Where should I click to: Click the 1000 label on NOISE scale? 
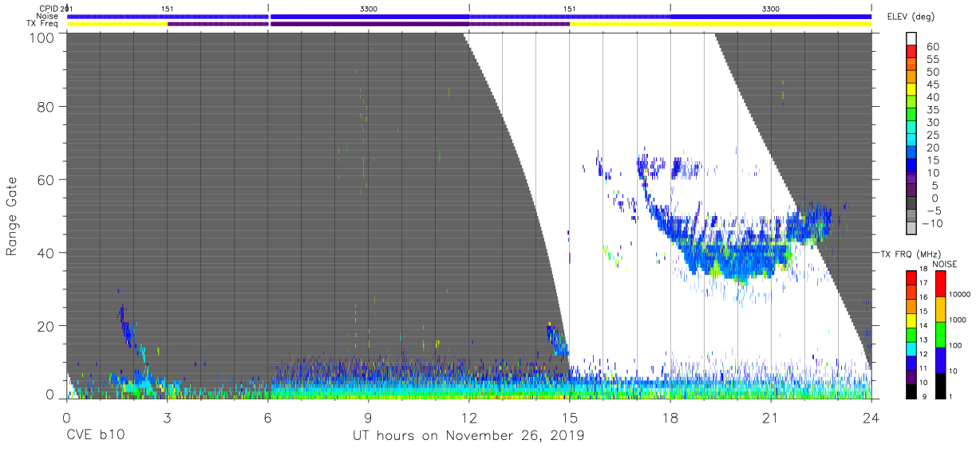959,320
